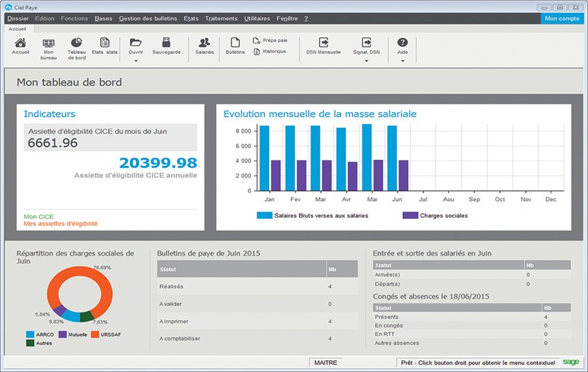588x372 pixels.
Task: Follow the Mes assiettes d'éligibilité link
Action: [x=60, y=224]
